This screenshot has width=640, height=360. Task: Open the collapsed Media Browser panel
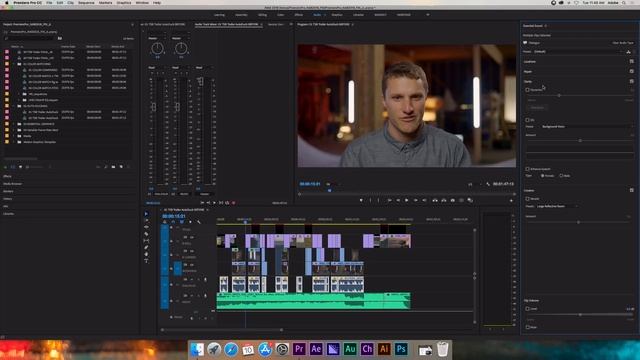[13, 184]
